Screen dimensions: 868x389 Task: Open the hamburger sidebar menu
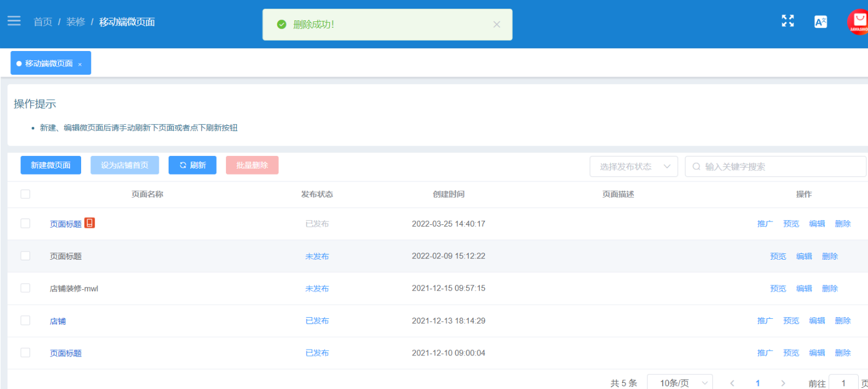point(14,21)
